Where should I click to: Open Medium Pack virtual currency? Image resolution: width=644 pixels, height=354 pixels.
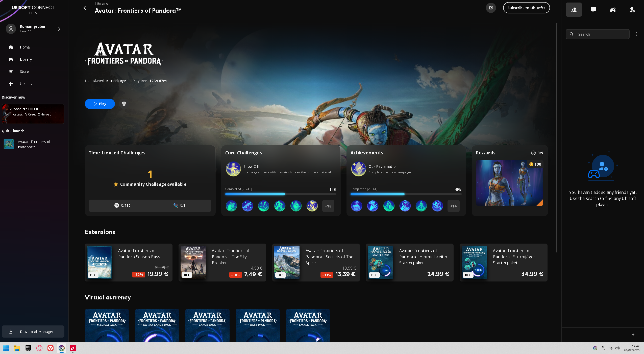(x=107, y=325)
